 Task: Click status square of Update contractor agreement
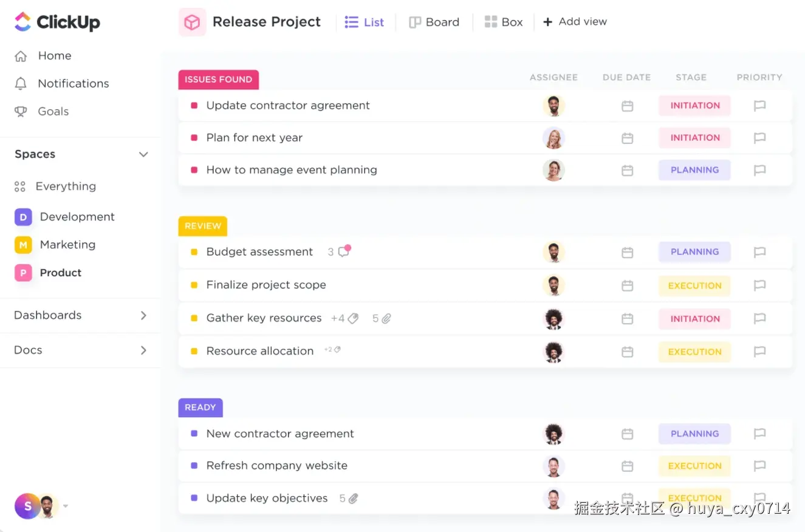pos(194,106)
